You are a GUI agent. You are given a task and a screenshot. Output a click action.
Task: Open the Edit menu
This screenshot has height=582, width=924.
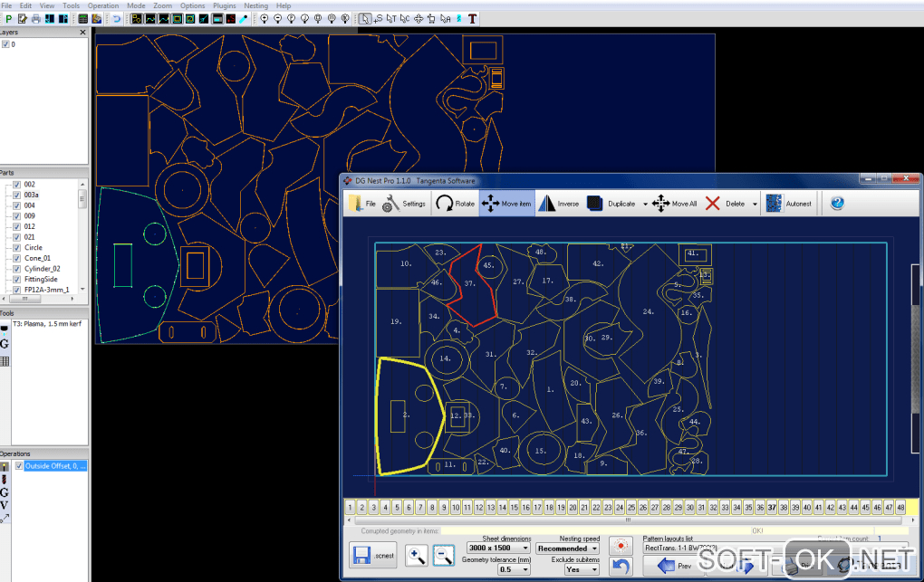point(25,5)
